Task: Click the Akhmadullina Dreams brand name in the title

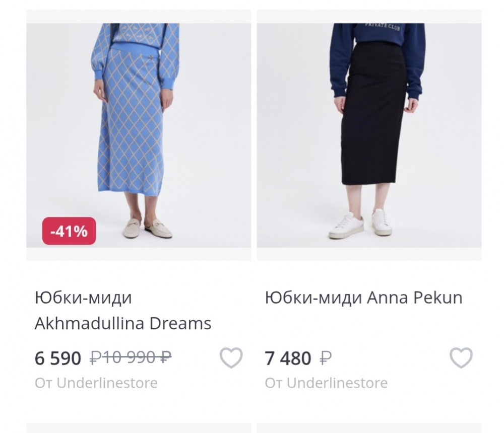Action: pos(122,324)
